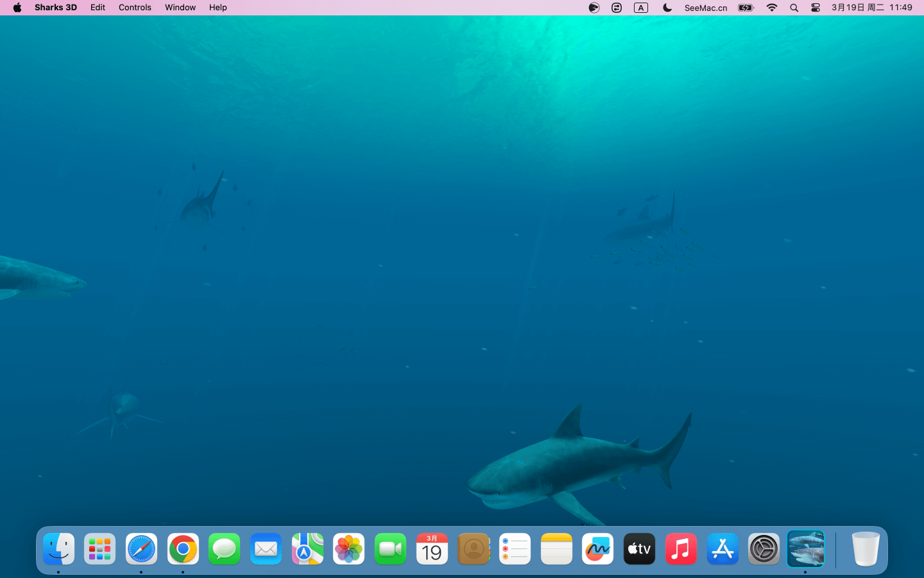Screen dimensions: 924x578
Task: Click the Sharks 3D Dock icon
Action: tap(805, 549)
